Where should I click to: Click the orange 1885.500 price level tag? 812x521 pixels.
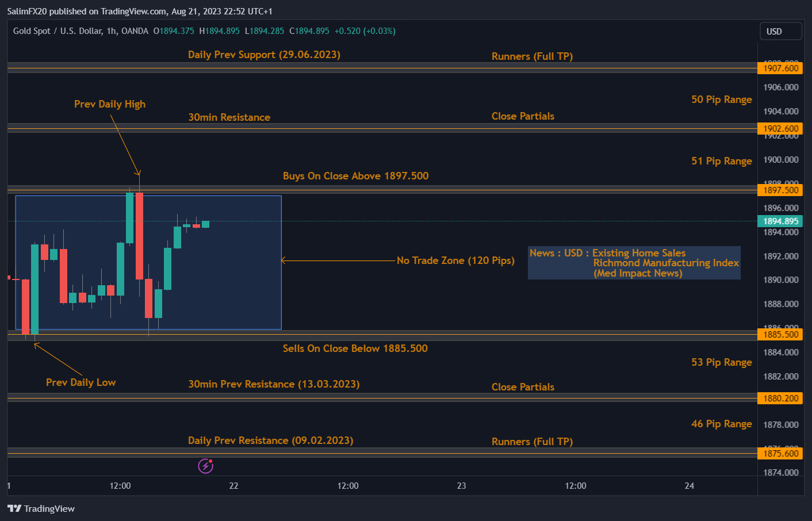(780, 334)
